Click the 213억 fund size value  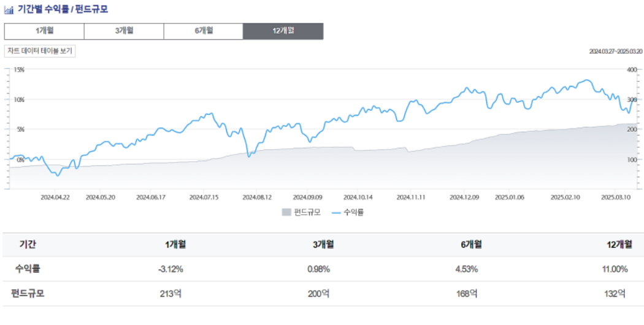(x=171, y=294)
